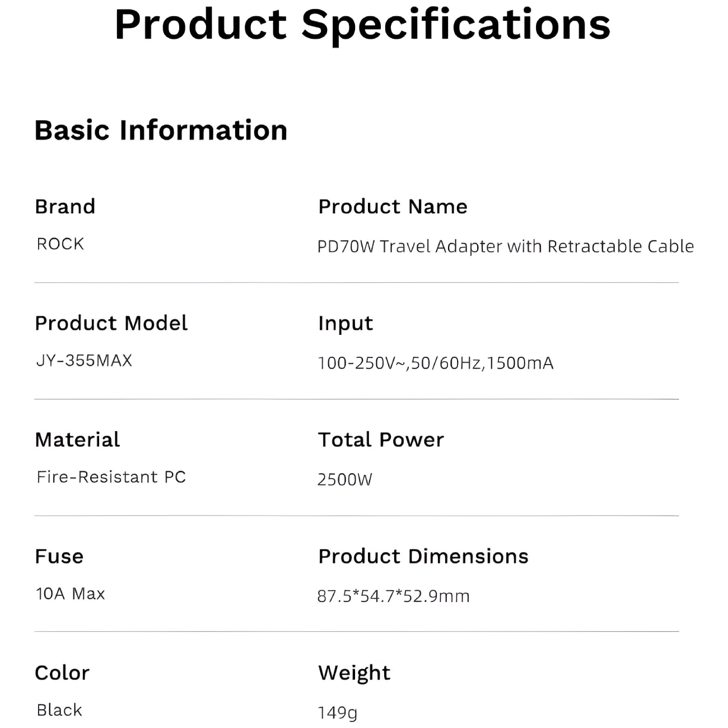Select the 149g weight value

[337, 713]
